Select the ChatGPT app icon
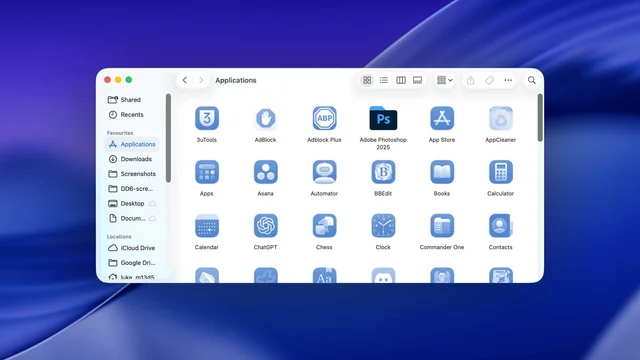The image size is (640, 360). pyautogui.click(x=265, y=225)
